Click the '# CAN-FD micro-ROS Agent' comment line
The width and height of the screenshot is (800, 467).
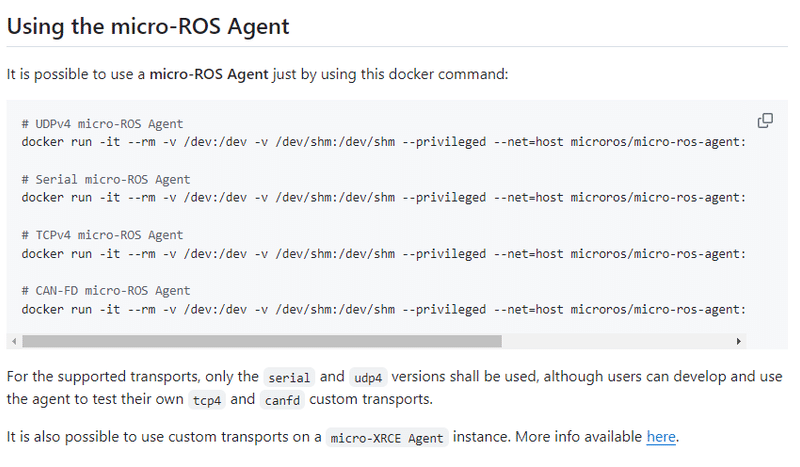pos(106,291)
